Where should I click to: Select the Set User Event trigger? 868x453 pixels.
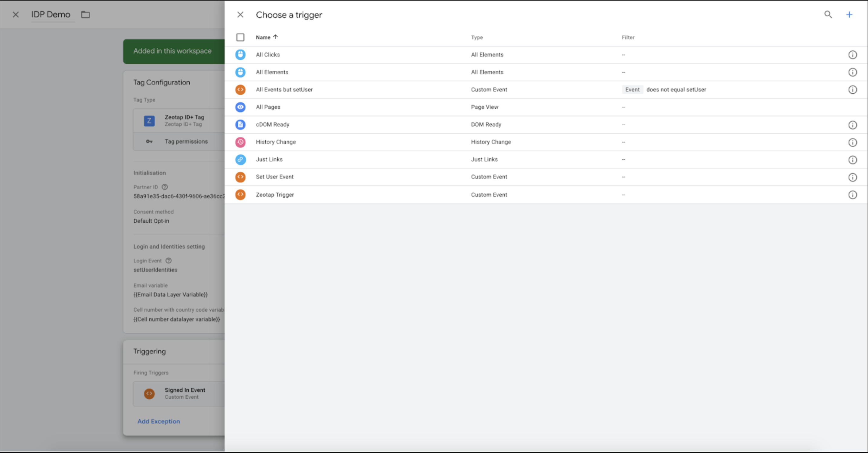point(275,177)
